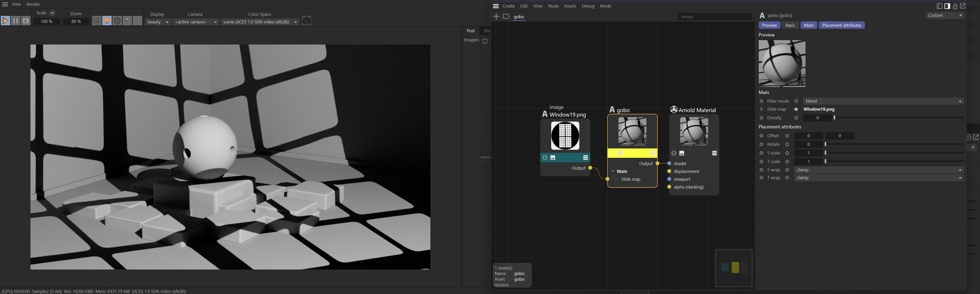This screenshot has width=980, height=294.
Task: Click the S solo icon on Window19.png node
Action: [545, 158]
